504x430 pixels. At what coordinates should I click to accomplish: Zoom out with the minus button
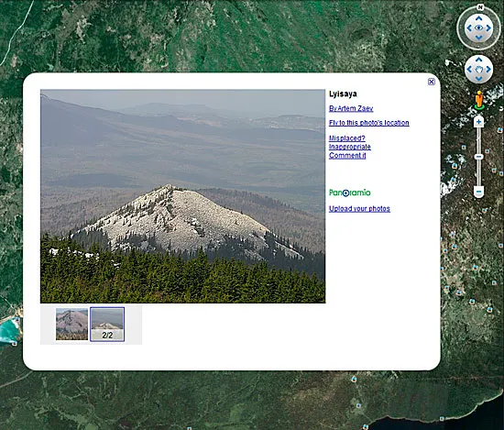(x=478, y=192)
